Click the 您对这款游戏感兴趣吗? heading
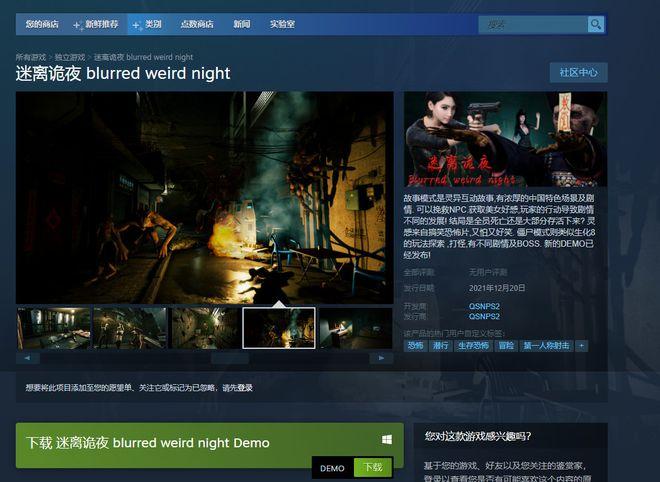 click(478, 436)
